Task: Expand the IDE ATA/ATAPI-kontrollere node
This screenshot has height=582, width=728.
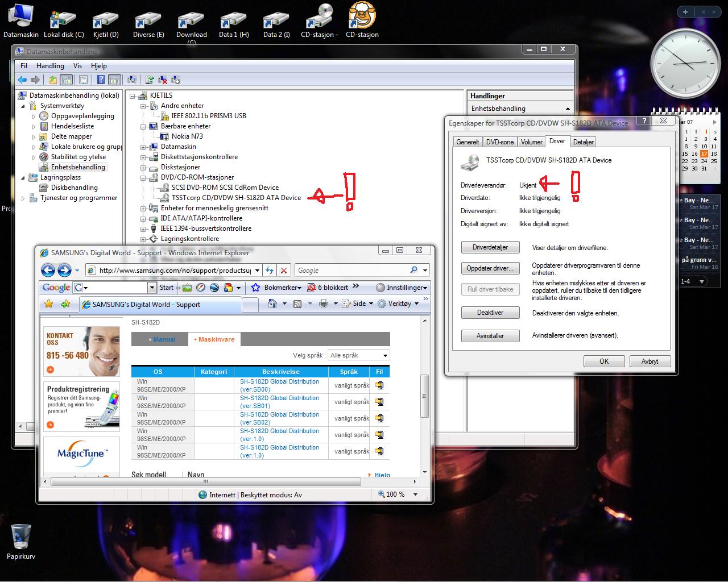Action: pyautogui.click(x=143, y=218)
